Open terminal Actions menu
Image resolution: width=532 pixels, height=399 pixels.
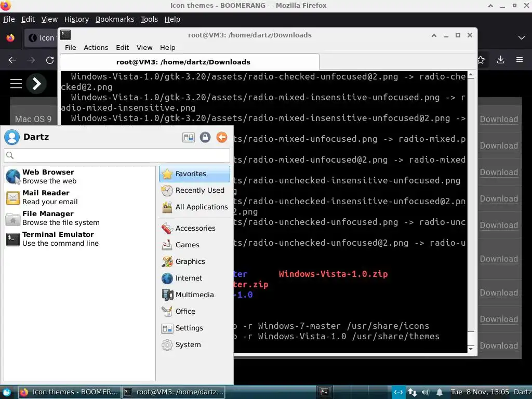96,47
